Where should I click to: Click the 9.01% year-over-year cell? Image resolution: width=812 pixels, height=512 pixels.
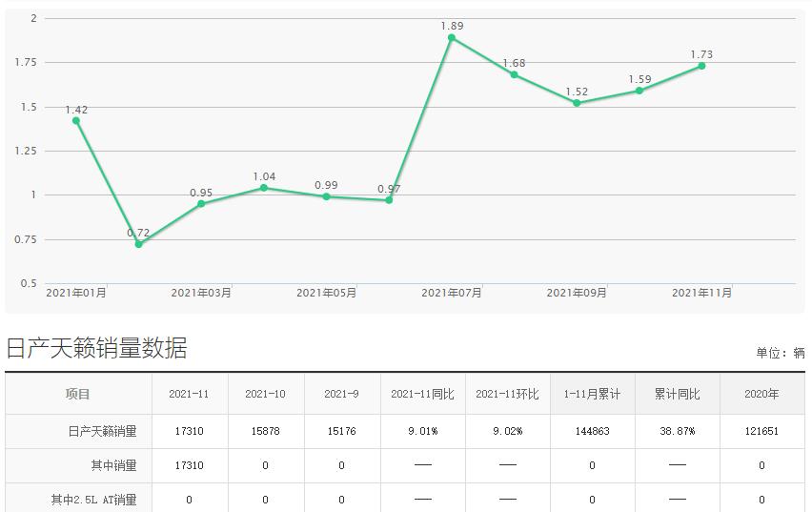422,431
